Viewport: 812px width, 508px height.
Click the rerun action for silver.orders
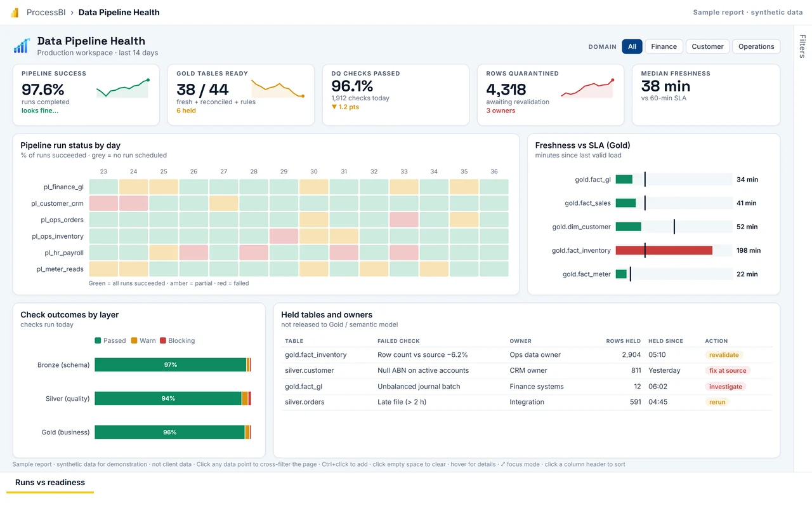[x=717, y=402]
